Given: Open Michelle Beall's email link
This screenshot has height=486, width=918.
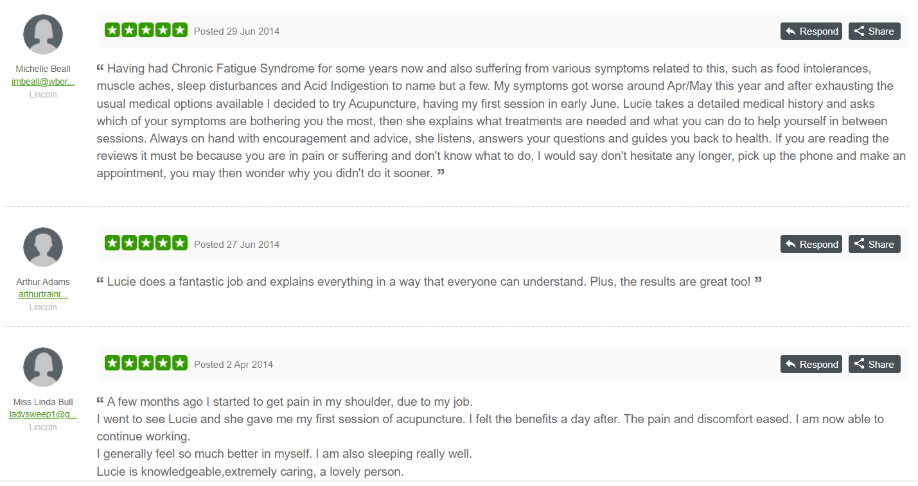Looking at the screenshot, I should point(43,81).
